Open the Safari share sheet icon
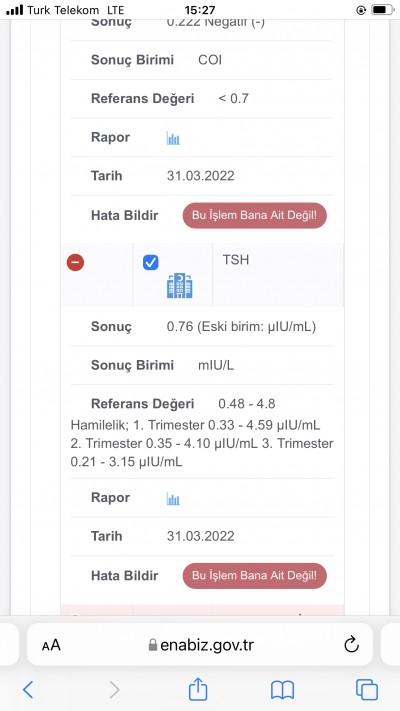The width and height of the screenshot is (400, 711). (198, 689)
